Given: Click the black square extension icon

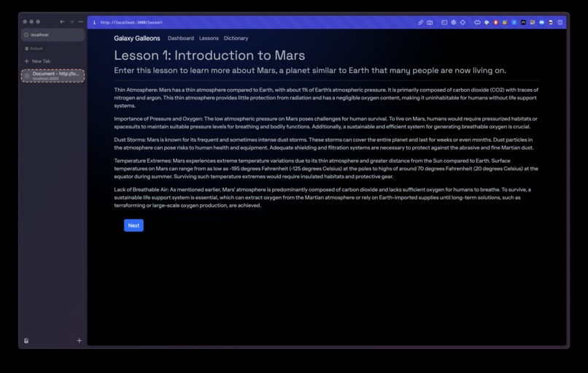Looking at the screenshot, I should [x=523, y=23].
